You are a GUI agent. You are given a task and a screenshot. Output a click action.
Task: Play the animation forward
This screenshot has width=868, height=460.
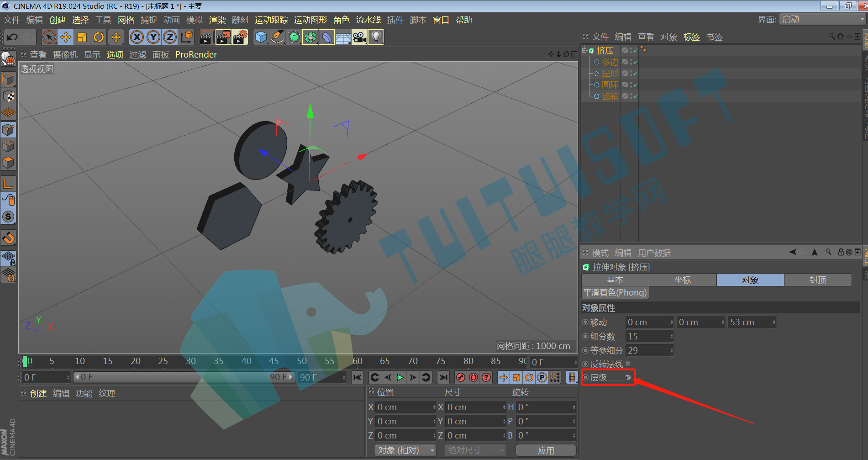point(400,377)
